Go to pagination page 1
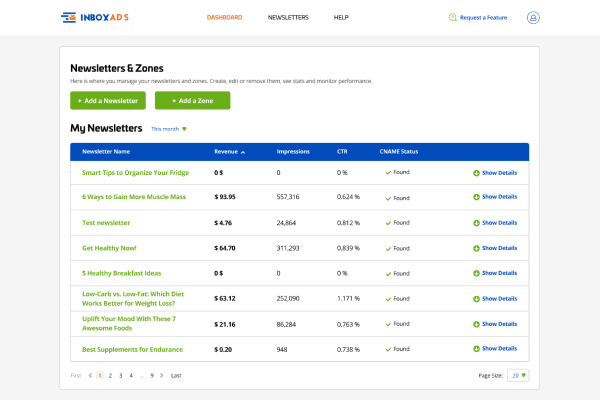 pyautogui.click(x=100, y=376)
